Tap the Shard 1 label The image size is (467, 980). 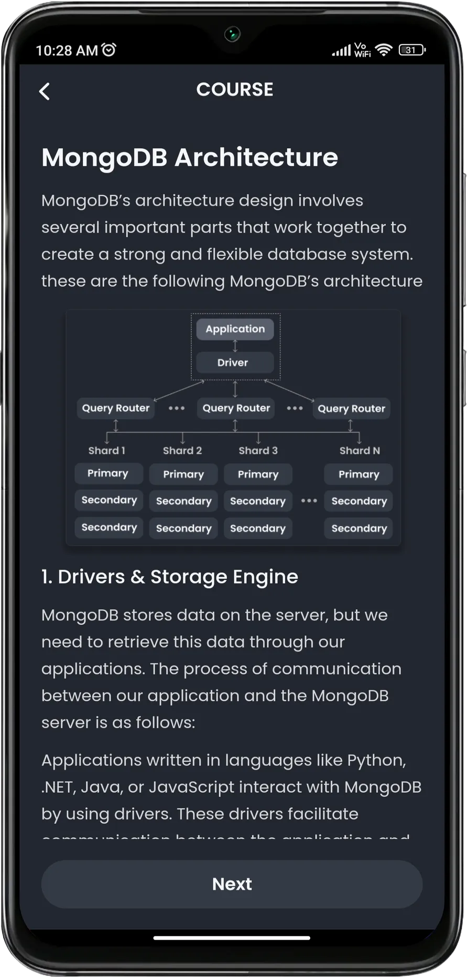(x=107, y=450)
